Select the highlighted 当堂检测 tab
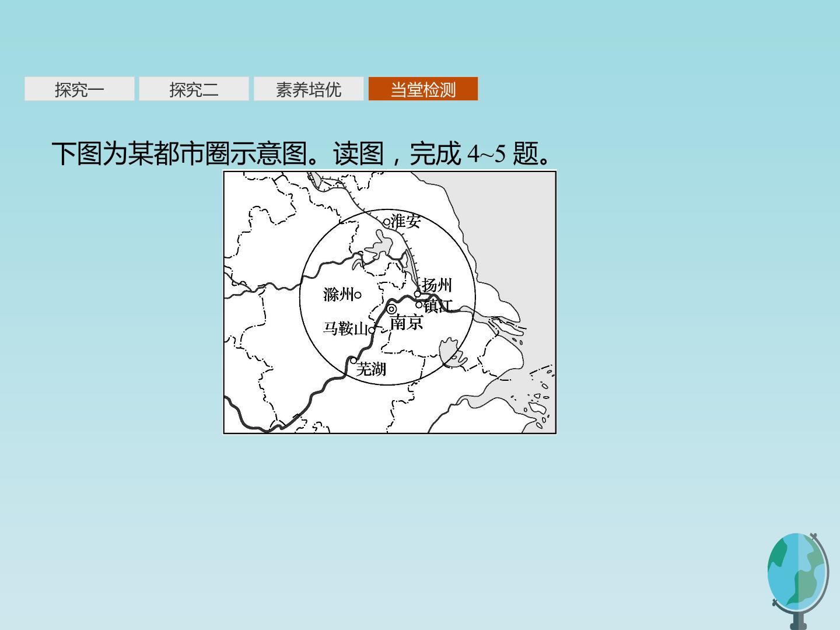The image size is (840, 630). click(x=423, y=89)
